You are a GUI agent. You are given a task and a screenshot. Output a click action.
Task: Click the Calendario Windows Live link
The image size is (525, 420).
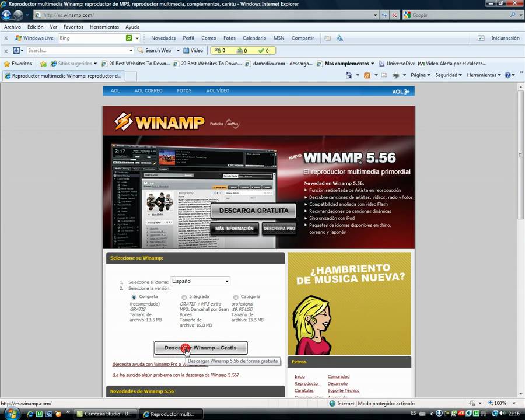(254, 38)
